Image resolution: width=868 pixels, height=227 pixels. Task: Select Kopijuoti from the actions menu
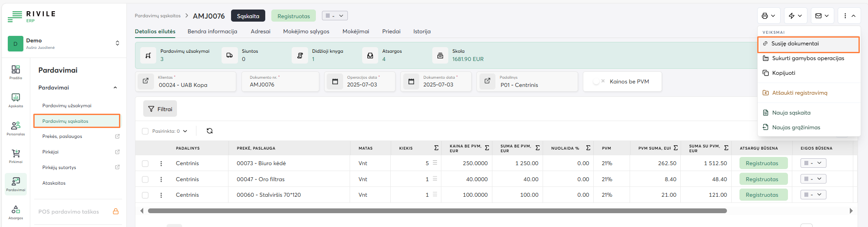click(x=783, y=73)
